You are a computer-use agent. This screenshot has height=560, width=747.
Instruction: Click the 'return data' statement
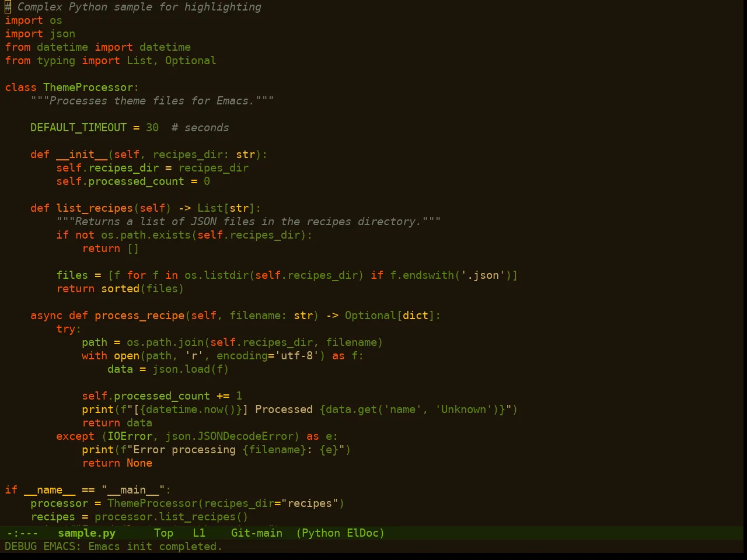117,423
